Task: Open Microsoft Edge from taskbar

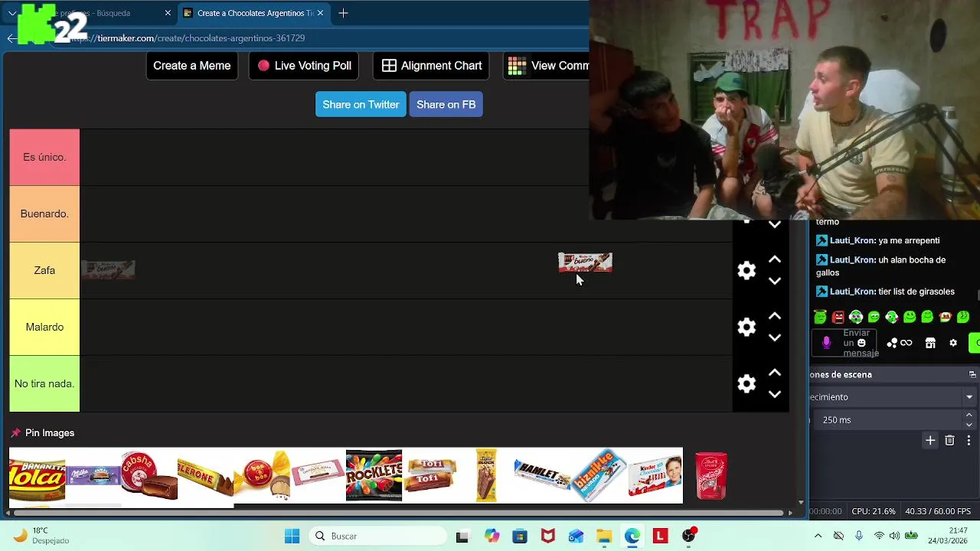Action: 632,536
